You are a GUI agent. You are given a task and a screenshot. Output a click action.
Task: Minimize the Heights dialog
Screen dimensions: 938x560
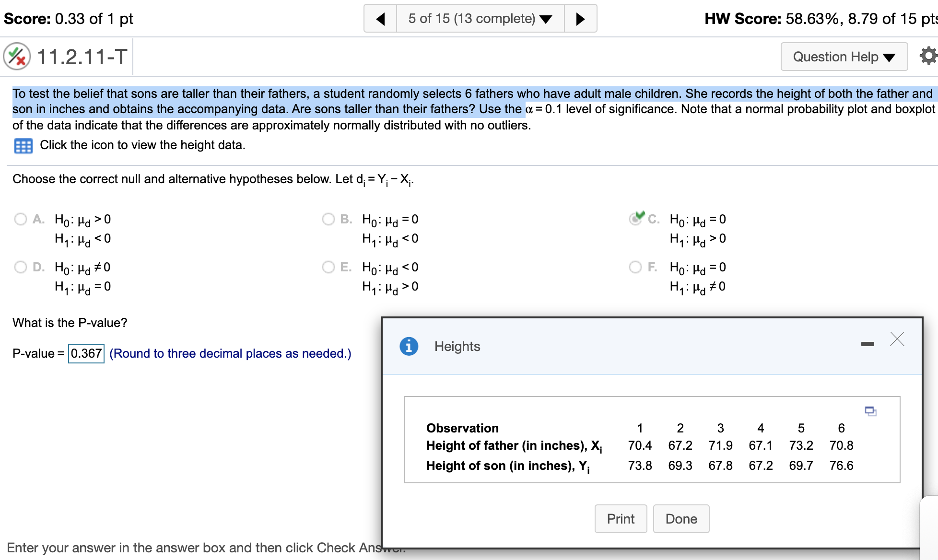(x=868, y=343)
